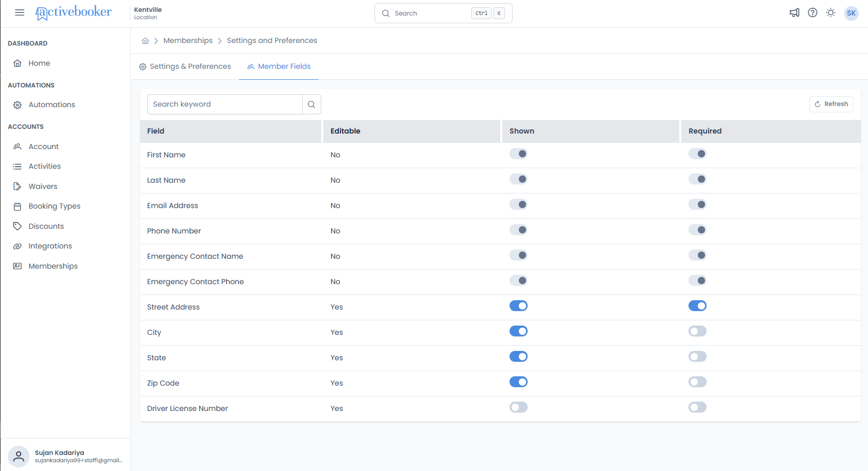
Task: Open Integrations in the sidebar
Action: (50, 246)
